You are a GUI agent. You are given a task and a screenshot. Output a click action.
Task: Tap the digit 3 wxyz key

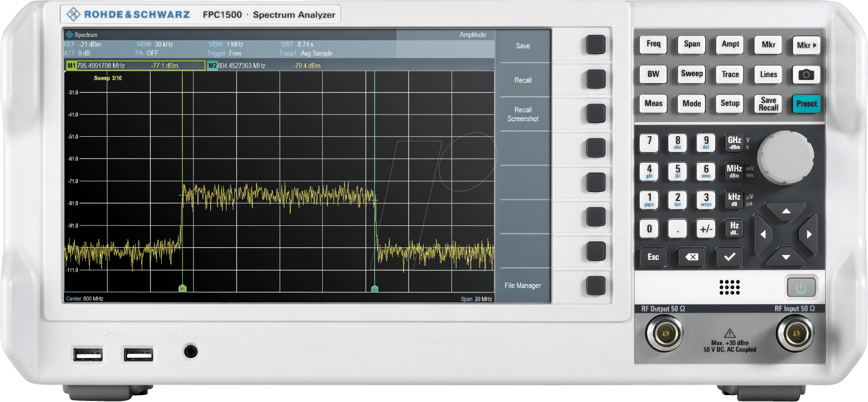pos(706,200)
